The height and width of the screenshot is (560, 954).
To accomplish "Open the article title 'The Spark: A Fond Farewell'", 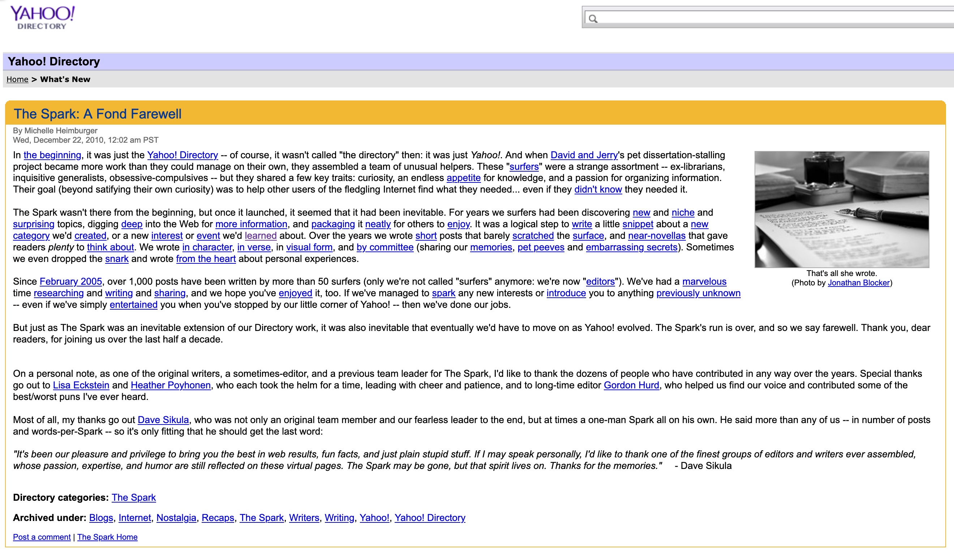I will pyautogui.click(x=98, y=114).
